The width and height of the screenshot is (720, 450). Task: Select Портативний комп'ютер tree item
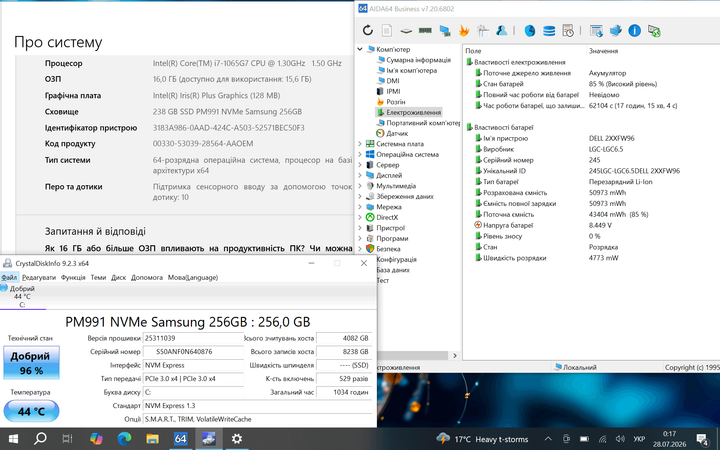point(423,123)
